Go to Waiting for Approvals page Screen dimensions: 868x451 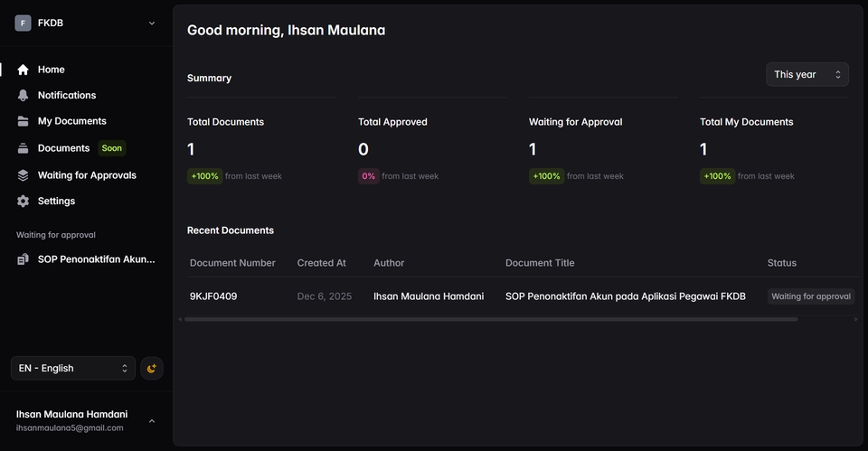[87, 175]
